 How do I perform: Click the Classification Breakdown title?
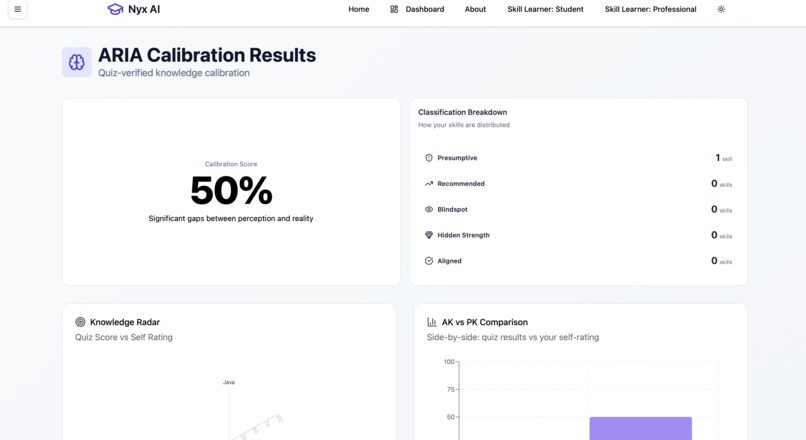pos(463,112)
